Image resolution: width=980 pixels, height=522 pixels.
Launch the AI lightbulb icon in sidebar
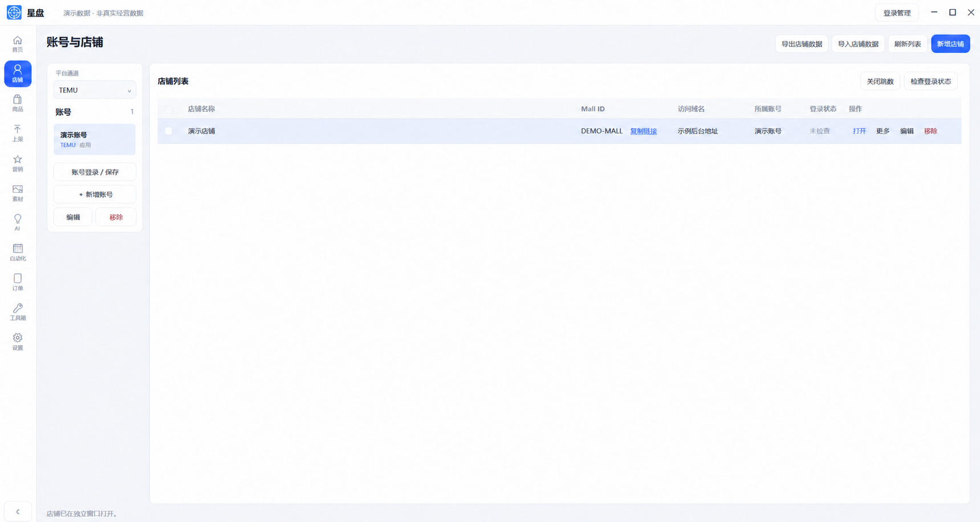click(x=18, y=222)
